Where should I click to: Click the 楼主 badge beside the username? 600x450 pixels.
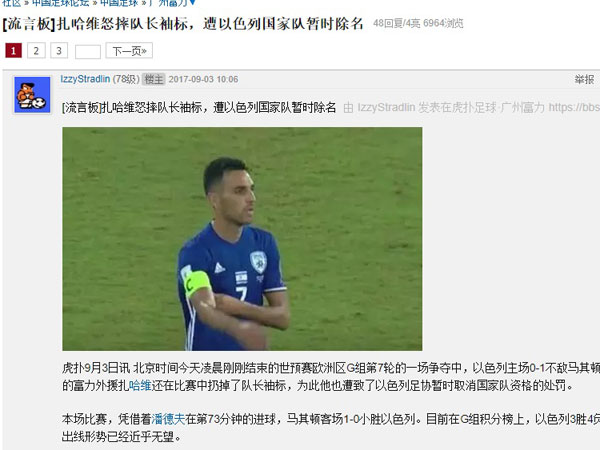point(153,79)
